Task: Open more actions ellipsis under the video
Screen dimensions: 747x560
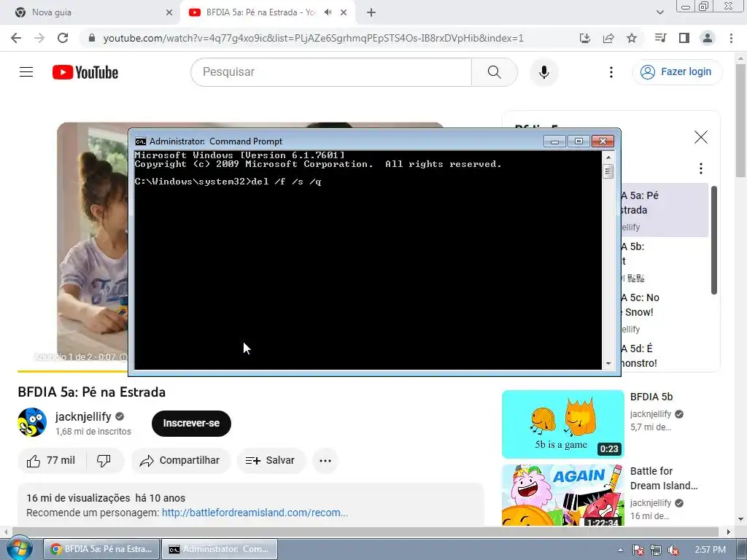Action: (x=325, y=461)
